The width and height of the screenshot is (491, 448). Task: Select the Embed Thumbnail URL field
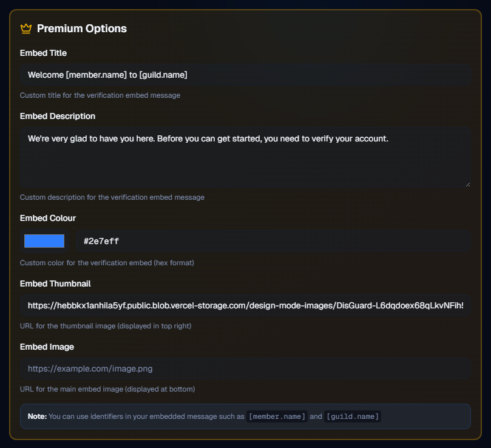(x=245, y=307)
